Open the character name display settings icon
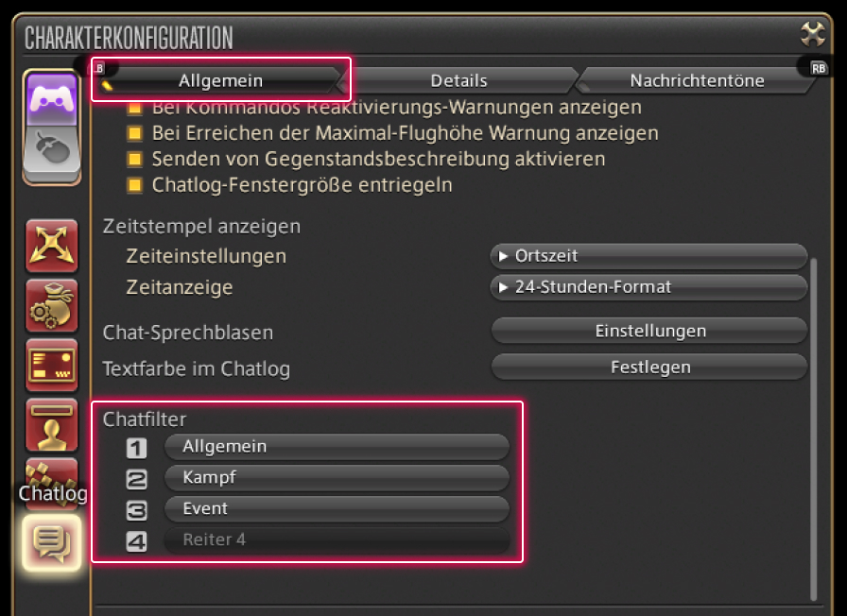The height and width of the screenshot is (616, 847). tap(52, 423)
